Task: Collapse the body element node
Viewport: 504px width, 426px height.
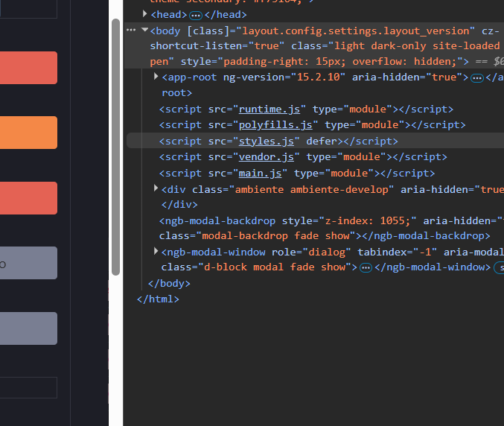Action: (144, 31)
